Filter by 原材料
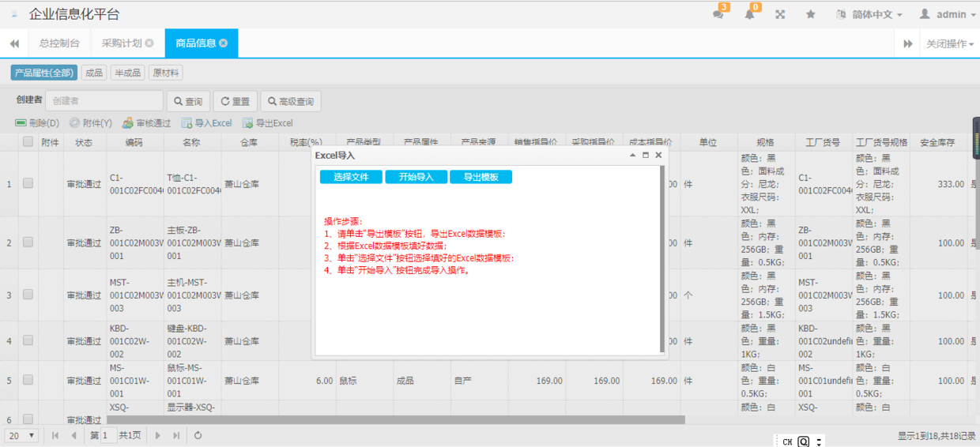Screen dimensions: 980x447 point(166,73)
